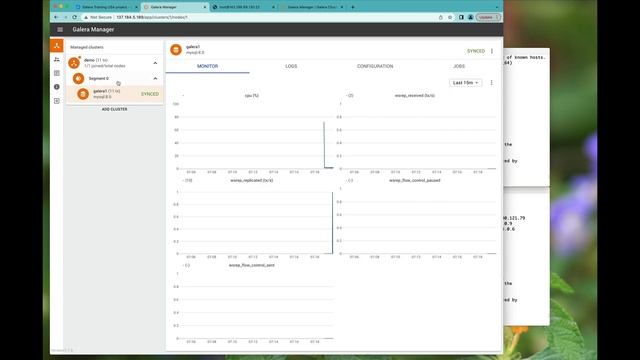Select the demo cluster row
Screen dimensions: 640x360
pos(115,63)
